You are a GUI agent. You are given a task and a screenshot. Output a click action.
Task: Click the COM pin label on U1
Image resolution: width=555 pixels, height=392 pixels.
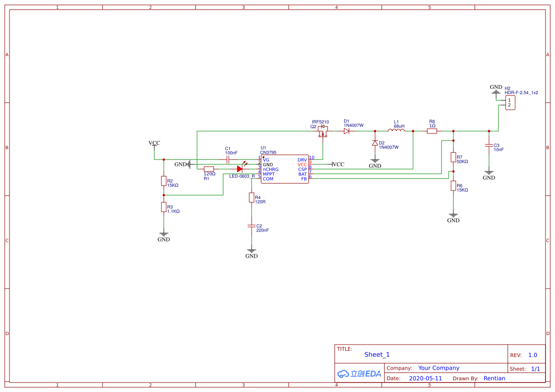click(x=268, y=179)
